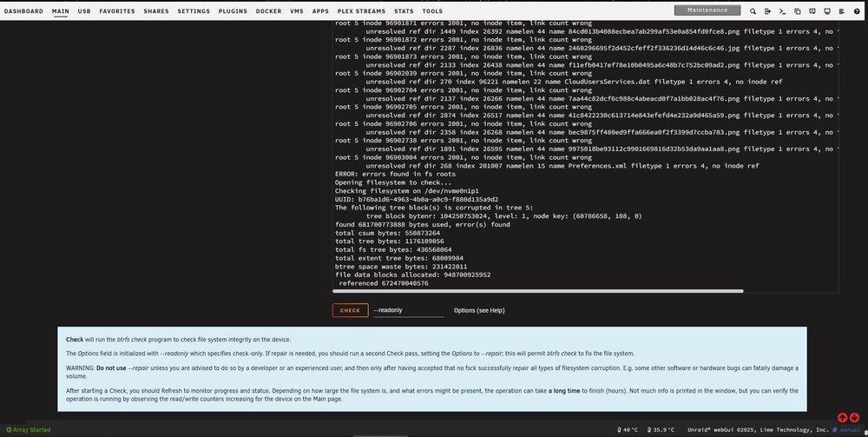Click the 'CloudUsersServices.dat' unresolved ref line
The image size is (868, 437).
point(574,82)
